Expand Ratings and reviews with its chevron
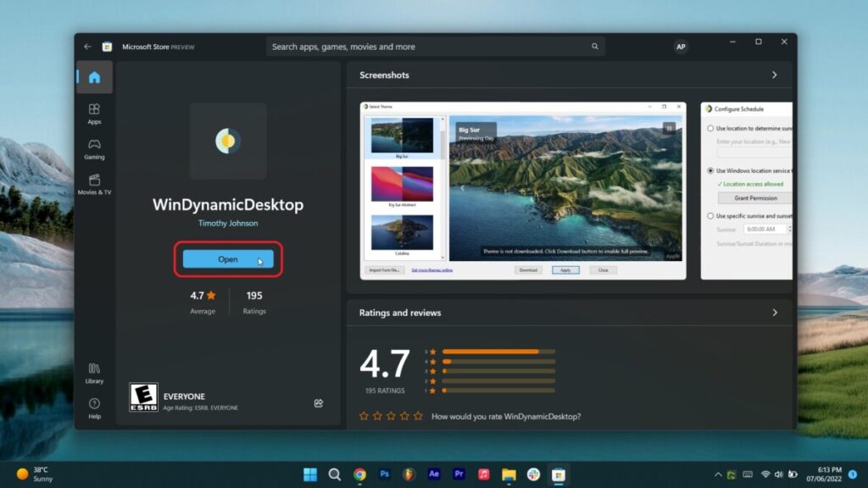Screen dimensions: 868x488 coord(775,313)
